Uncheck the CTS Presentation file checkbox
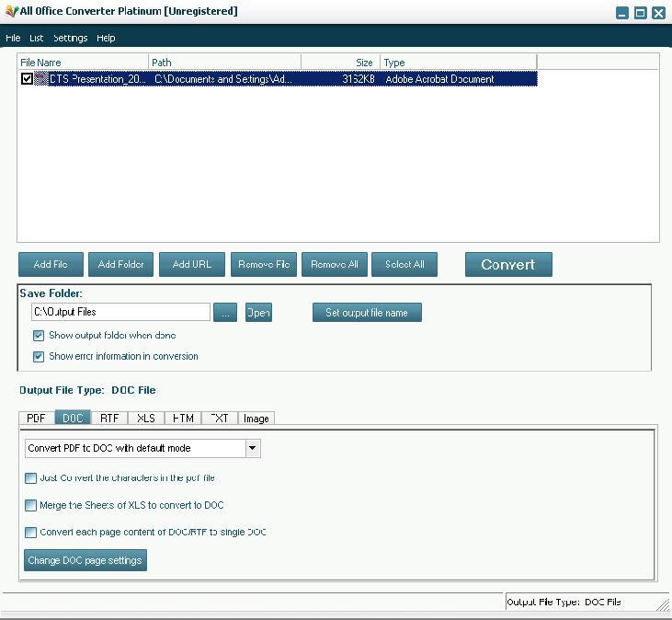This screenshot has height=620, width=672. coord(27,79)
